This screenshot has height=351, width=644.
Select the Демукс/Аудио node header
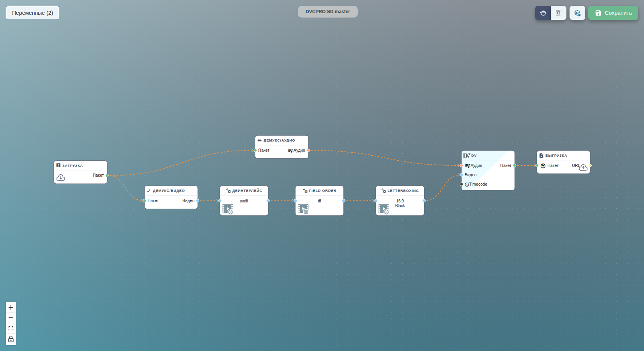[281, 140]
